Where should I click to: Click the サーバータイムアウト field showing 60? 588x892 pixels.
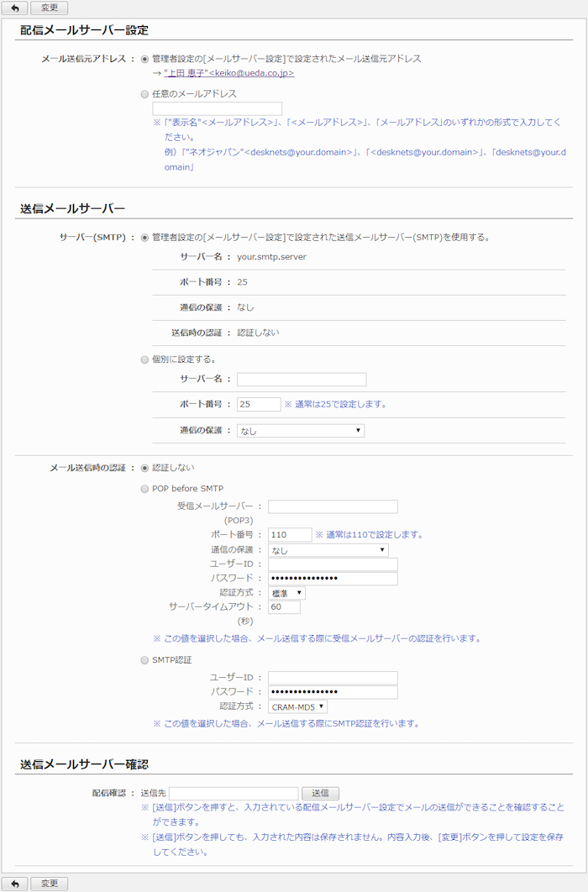point(283,607)
